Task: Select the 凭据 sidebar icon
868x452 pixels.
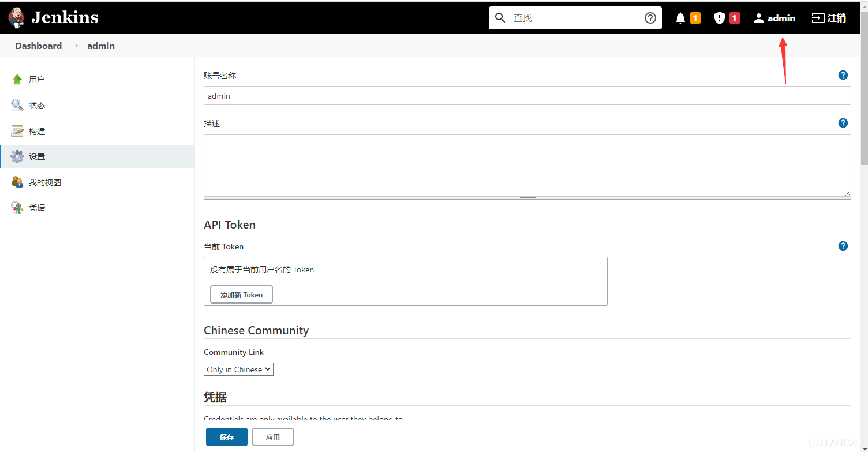Action: pyautogui.click(x=17, y=207)
